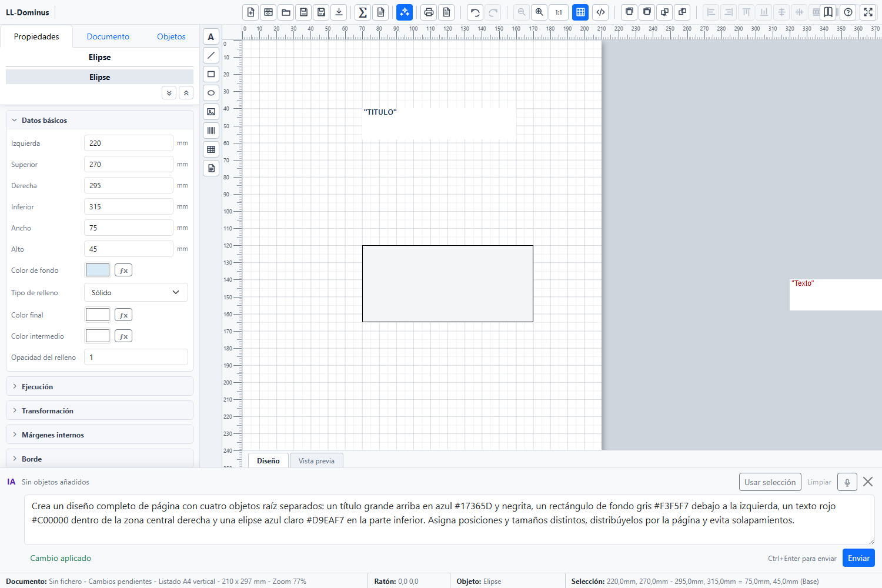The image size is (882, 588).
Task: Select the "TITULO" text object on canvas
Action: pyautogui.click(x=439, y=123)
